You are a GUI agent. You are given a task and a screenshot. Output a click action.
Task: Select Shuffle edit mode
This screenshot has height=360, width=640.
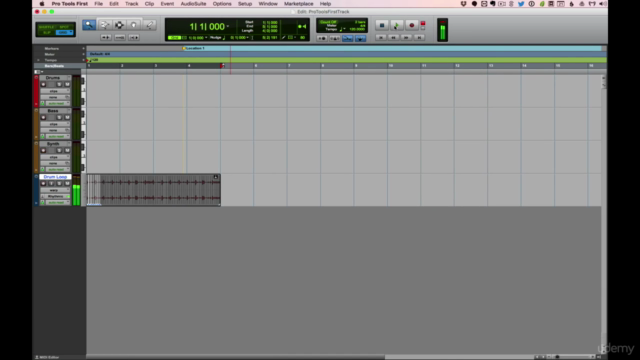pyautogui.click(x=47, y=27)
